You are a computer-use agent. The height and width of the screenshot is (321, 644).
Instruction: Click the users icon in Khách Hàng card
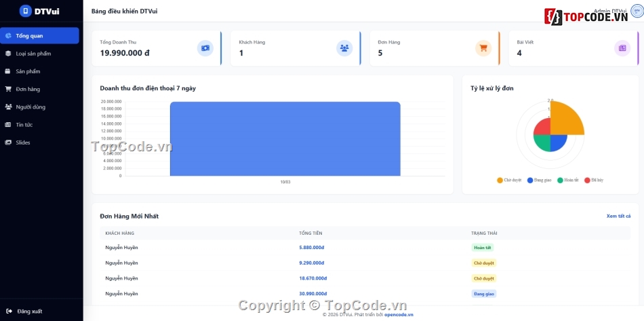point(344,48)
